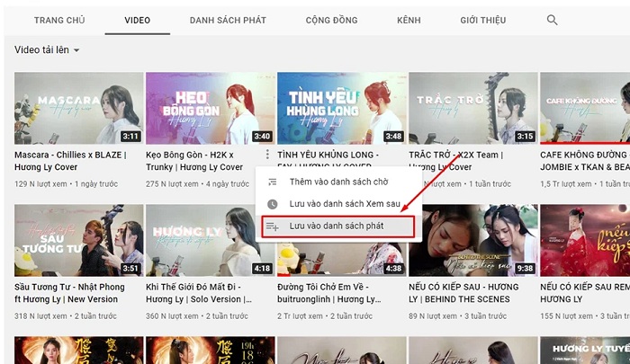This screenshot has height=364, width=630.
Task: Click text 2 Tr lượt xem
Action: (x=300, y=316)
